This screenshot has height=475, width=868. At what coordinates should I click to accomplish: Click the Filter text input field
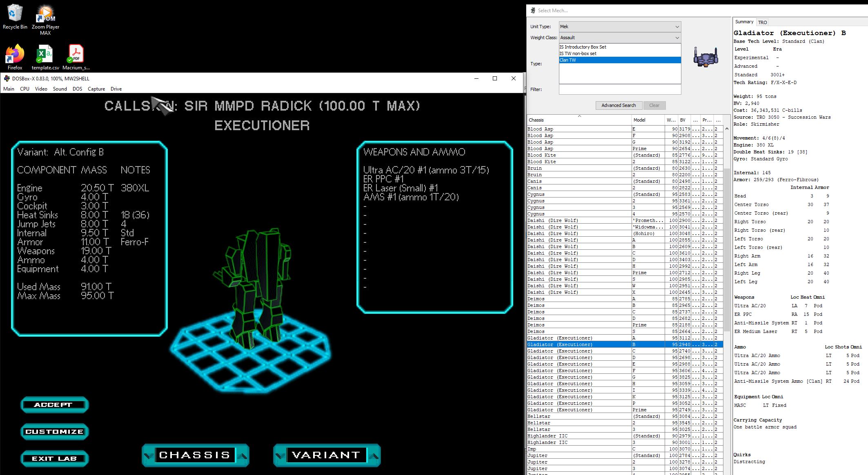(x=619, y=89)
